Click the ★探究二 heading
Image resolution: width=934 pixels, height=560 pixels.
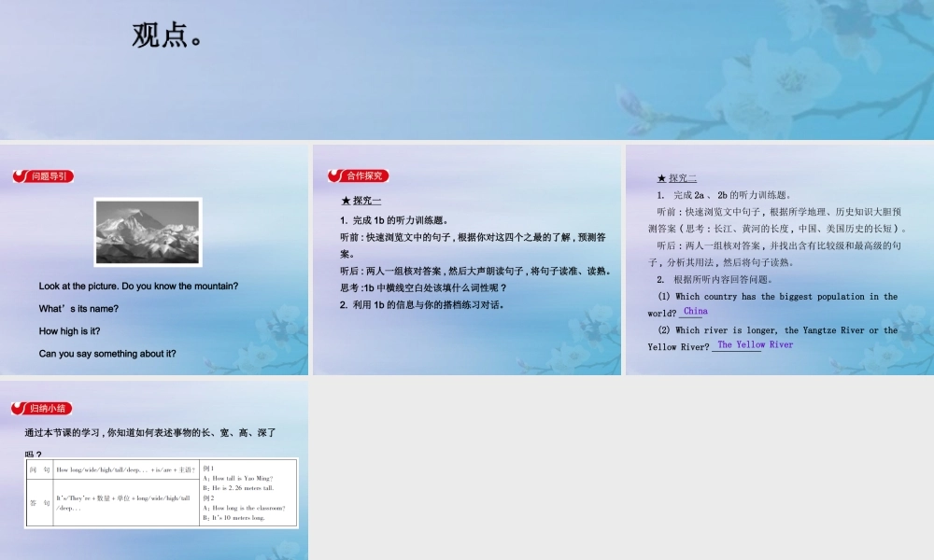[x=676, y=178]
